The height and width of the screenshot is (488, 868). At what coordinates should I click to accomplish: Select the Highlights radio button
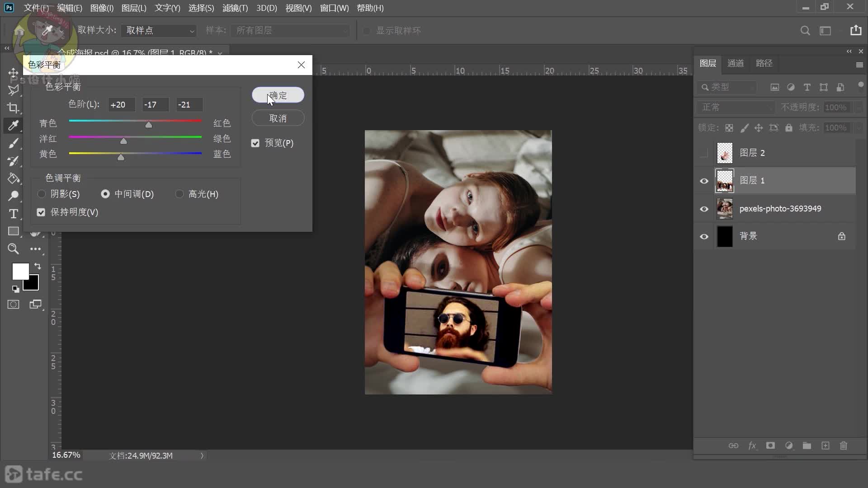coord(179,194)
